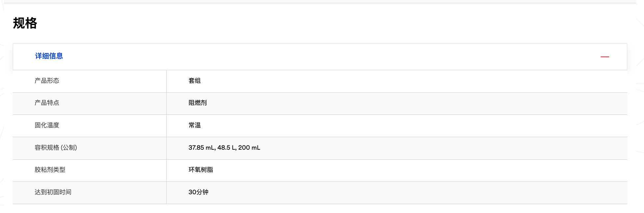This screenshot has width=644, height=213.
Task: Click the 详细信息 accordion header
Action: (x=49, y=56)
